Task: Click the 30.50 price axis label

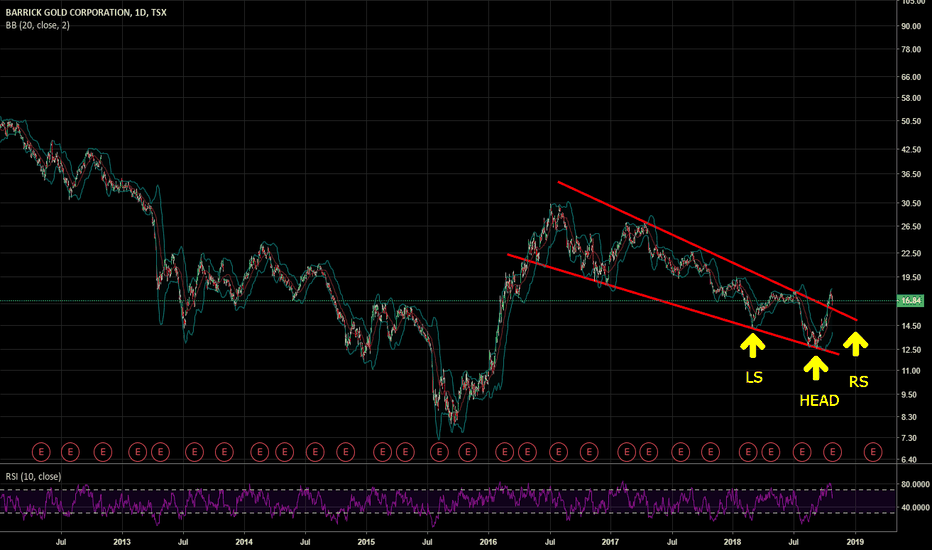Action: click(911, 203)
